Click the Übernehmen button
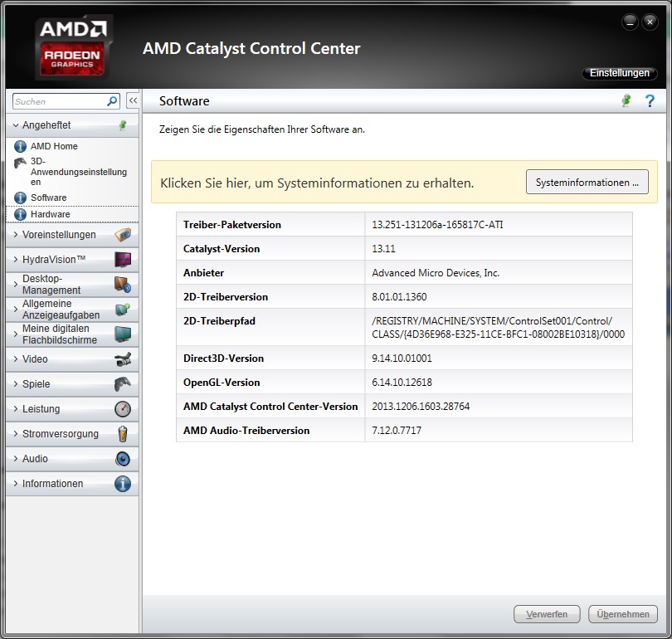672x639 pixels. (x=623, y=614)
